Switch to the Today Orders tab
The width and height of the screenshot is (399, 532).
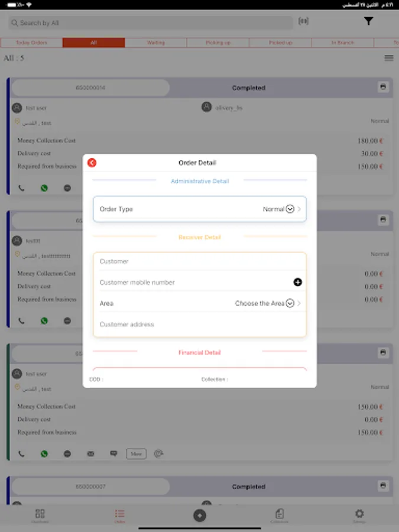31,43
